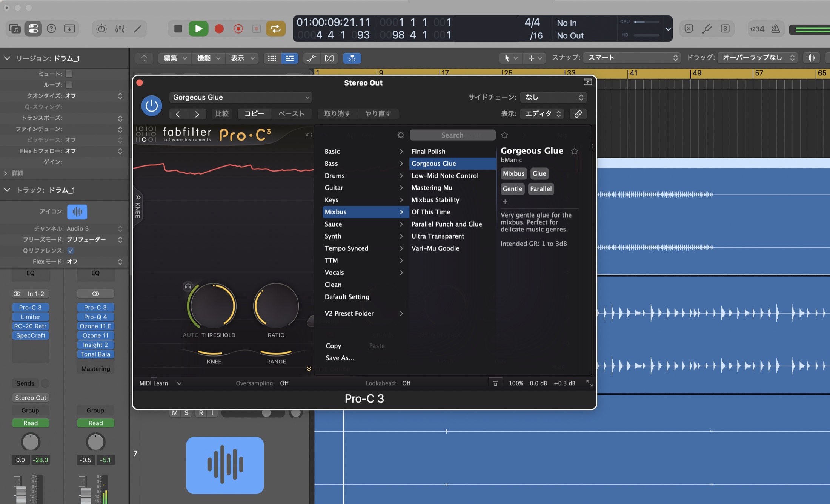
Task: Click the tuner fork icon
Action: (707, 29)
